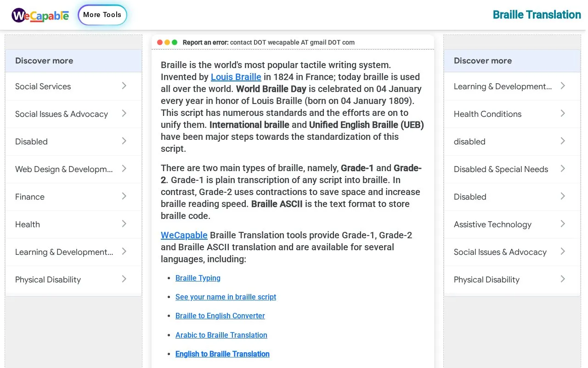Viewport: 588px width, 368px height.
Task: Open See your name in braille script
Action: pyautogui.click(x=226, y=297)
